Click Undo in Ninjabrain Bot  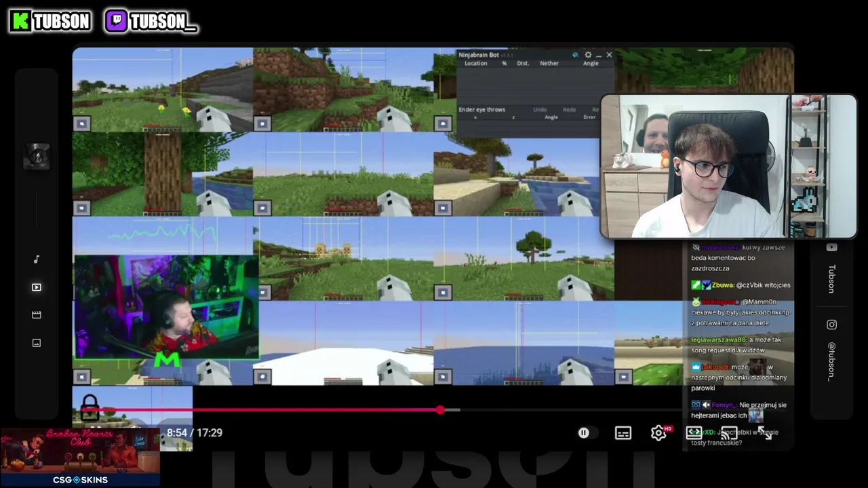(x=540, y=109)
